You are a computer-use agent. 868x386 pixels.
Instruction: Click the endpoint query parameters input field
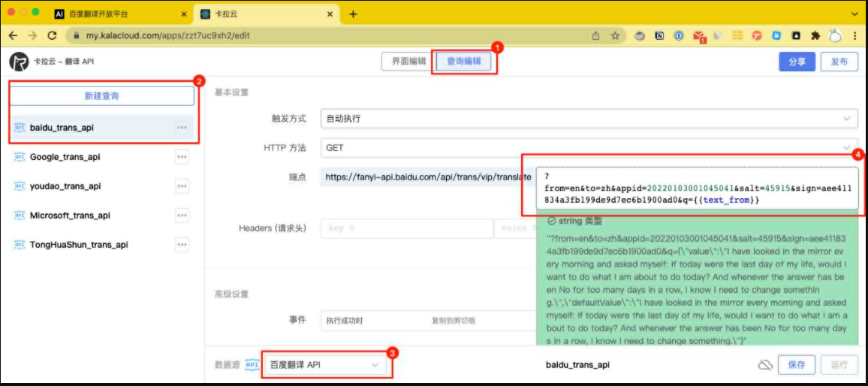pos(697,188)
